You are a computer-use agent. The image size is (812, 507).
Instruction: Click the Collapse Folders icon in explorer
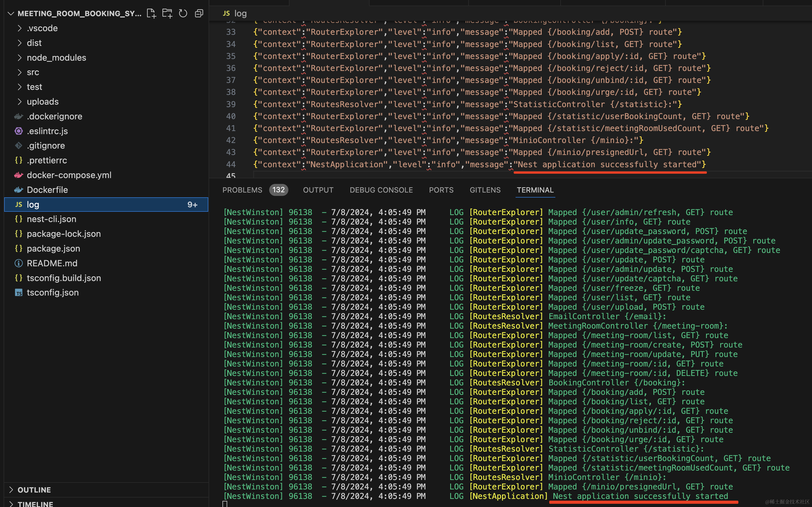(x=199, y=13)
